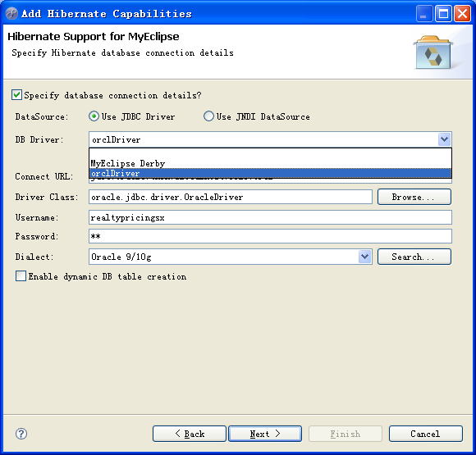Open the help question mark icon

(x=21, y=434)
